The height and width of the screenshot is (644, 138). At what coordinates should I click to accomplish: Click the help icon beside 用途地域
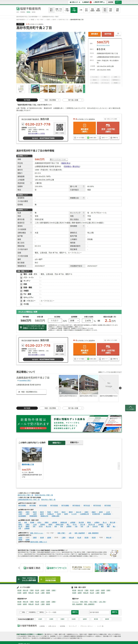(31, 183)
